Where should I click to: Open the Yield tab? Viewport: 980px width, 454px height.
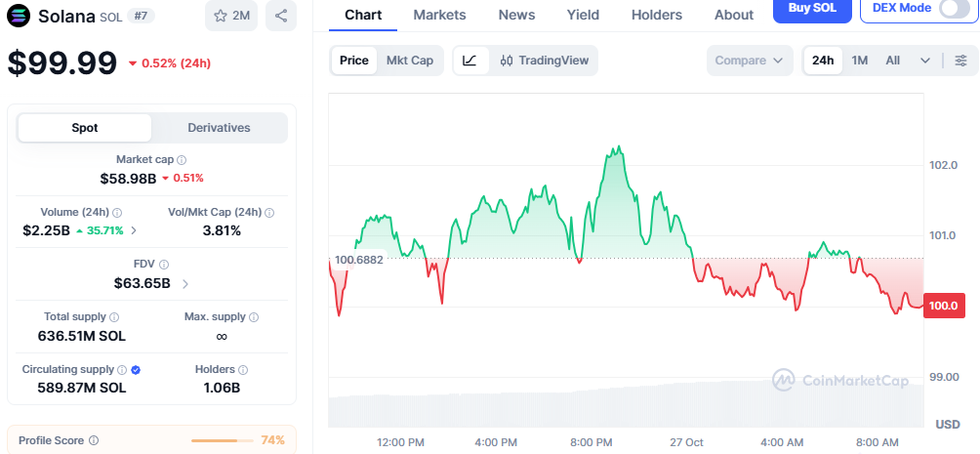coord(583,15)
